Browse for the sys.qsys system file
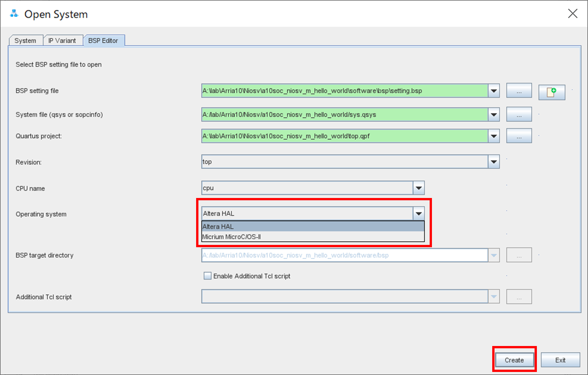The width and height of the screenshot is (588, 375). 519,114
